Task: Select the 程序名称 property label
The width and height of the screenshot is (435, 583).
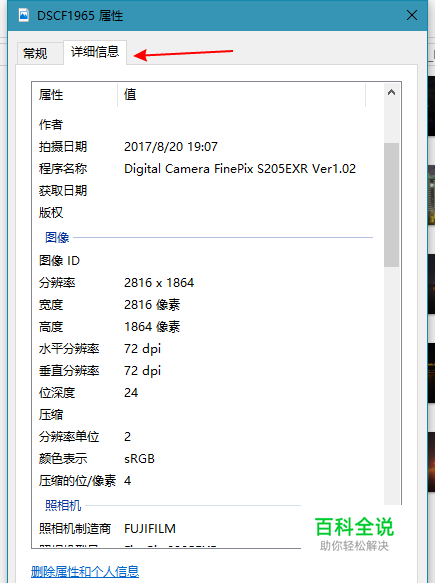Action: (63, 168)
